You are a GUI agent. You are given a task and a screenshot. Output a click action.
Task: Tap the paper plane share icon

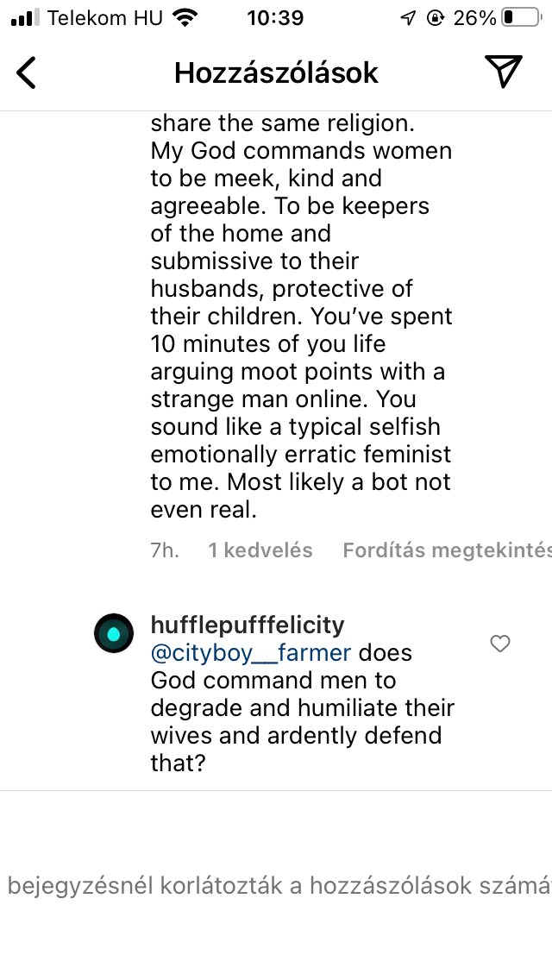pyautogui.click(x=503, y=72)
